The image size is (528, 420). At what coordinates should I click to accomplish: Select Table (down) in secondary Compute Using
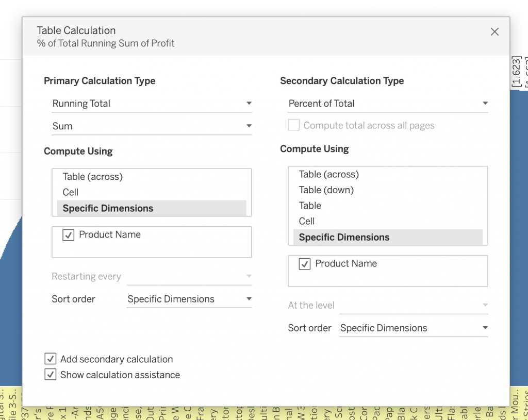click(326, 190)
